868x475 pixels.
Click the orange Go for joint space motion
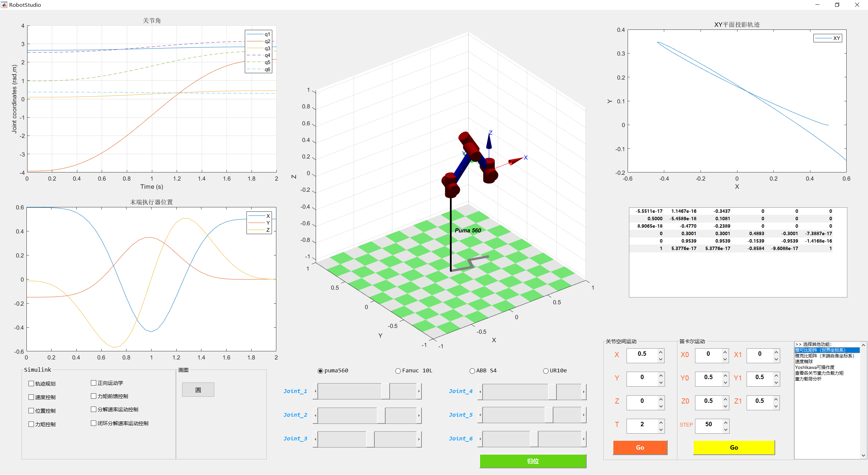coord(639,448)
